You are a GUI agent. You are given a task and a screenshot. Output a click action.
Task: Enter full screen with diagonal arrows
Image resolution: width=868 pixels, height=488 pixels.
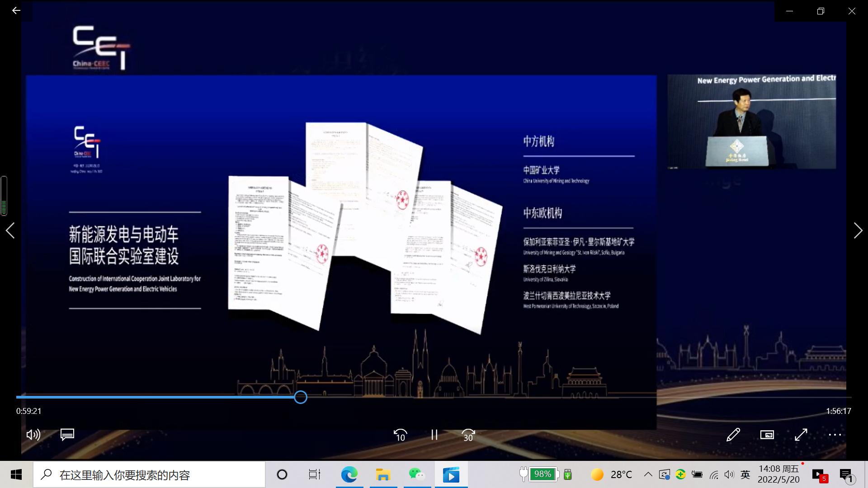pos(801,435)
